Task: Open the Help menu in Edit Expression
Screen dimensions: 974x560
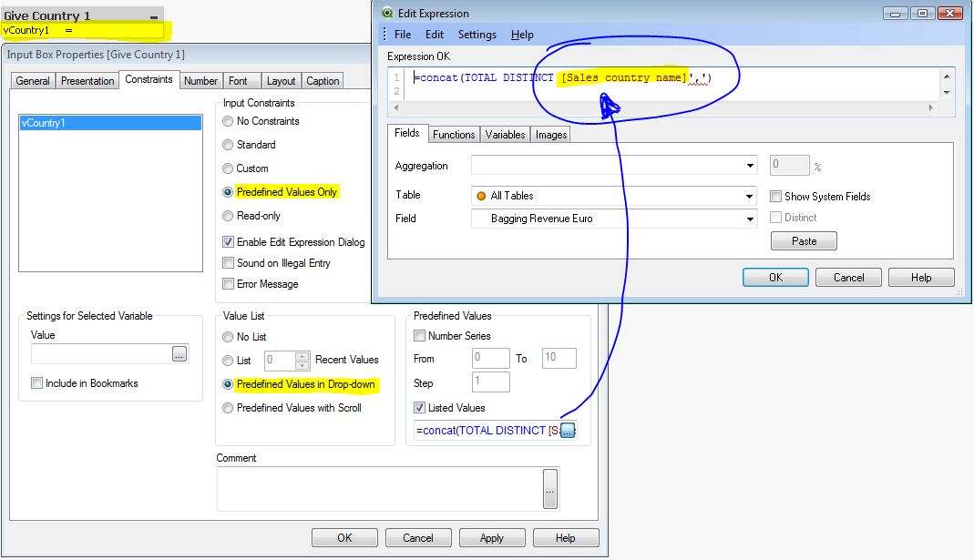Action: click(522, 35)
